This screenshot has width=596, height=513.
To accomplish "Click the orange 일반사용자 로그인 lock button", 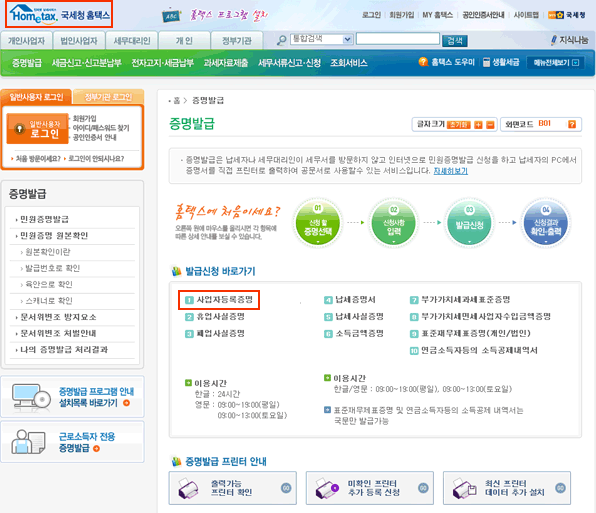I will [38, 128].
